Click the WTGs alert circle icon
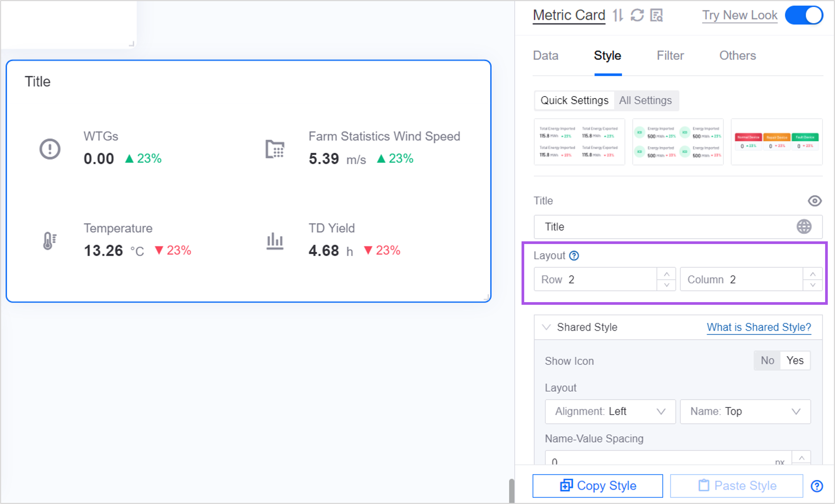Viewport: 835px width, 504px height. pyautogui.click(x=50, y=149)
